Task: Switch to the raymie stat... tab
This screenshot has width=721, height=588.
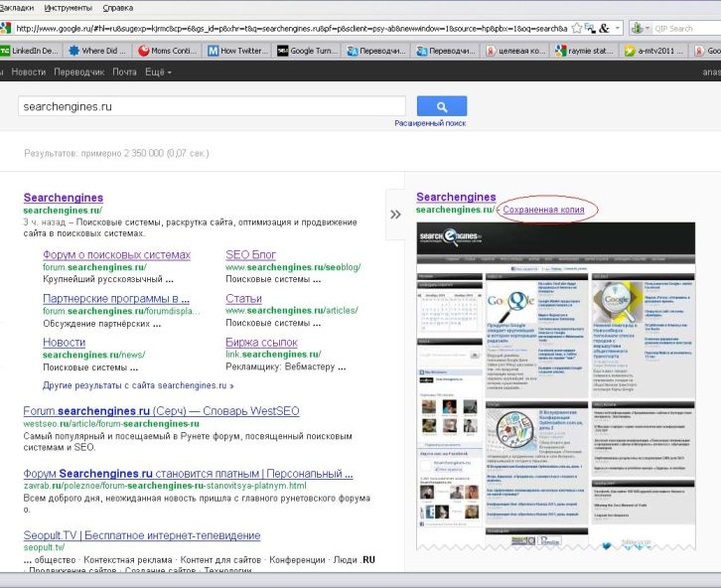Action: pyautogui.click(x=585, y=51)
